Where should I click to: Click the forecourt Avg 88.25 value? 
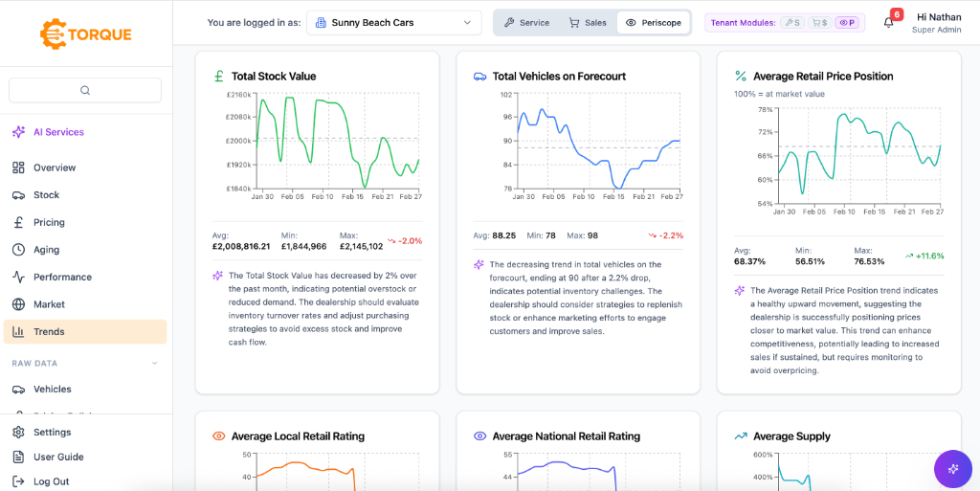503,235
